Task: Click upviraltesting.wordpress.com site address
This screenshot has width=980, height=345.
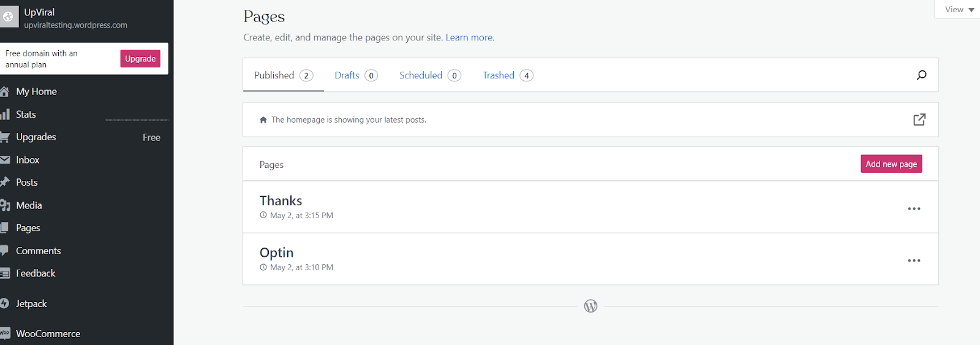Action: click(75, 25)
